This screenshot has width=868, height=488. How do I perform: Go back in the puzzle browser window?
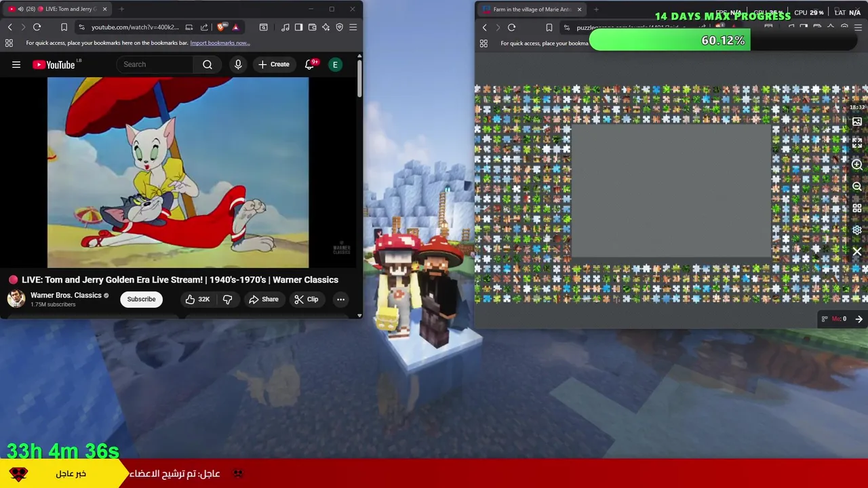point(484,27)
